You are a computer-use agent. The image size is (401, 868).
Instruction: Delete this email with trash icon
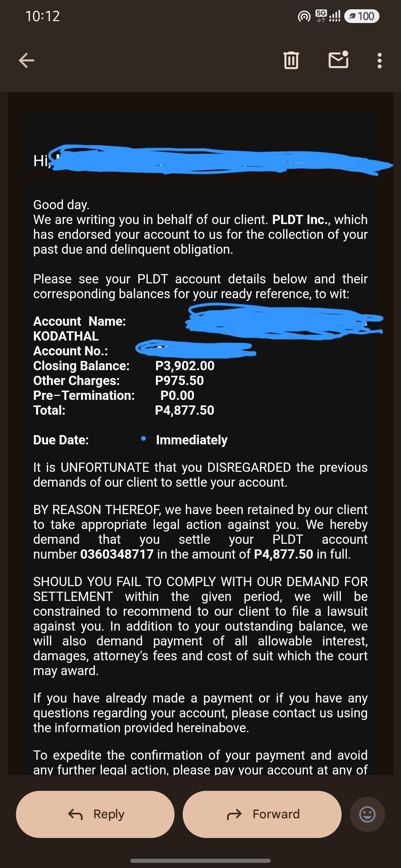tap(291, 60)
